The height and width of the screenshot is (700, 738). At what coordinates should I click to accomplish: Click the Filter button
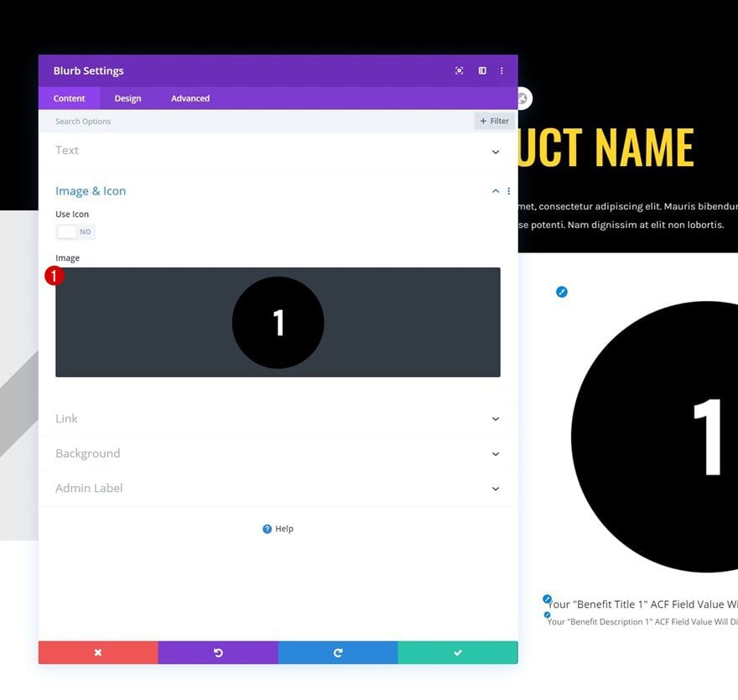tap(494, 121)
